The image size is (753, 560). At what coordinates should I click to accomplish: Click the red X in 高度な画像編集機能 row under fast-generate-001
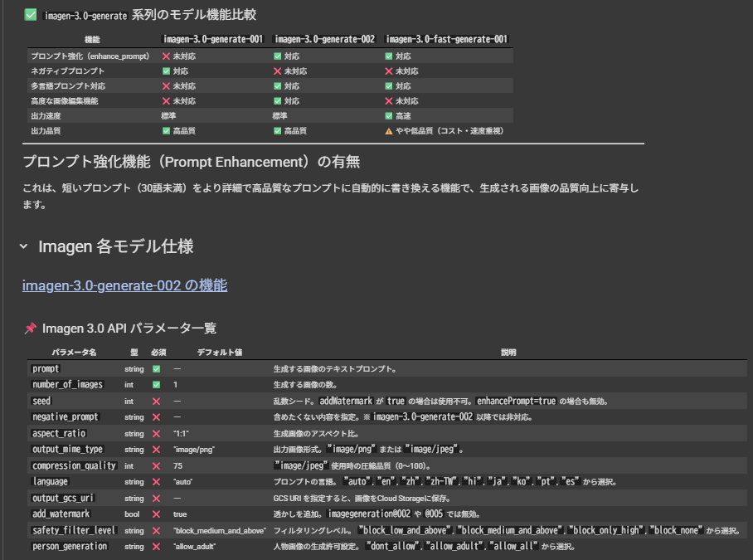point(389,101)
